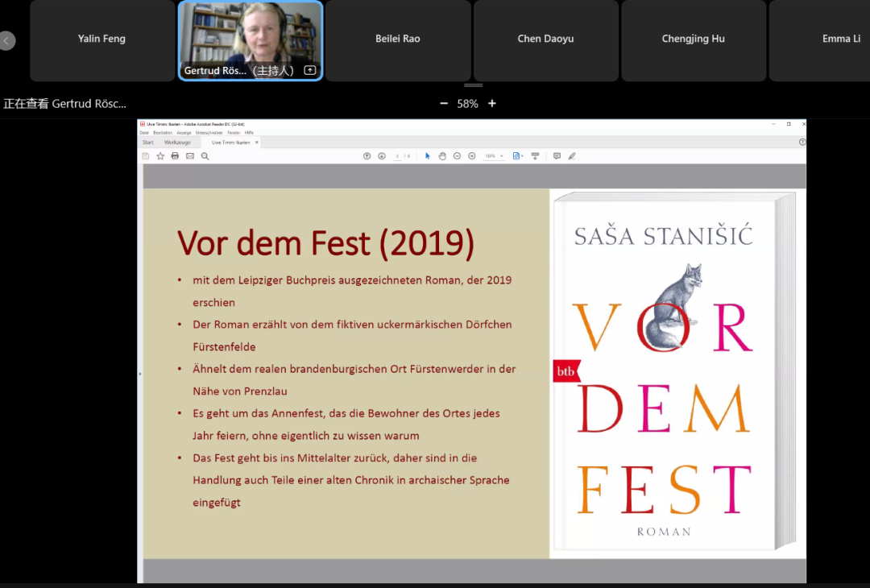Click the star bookmark icon in Acrobat
This screenshot has height=588, width=870.
160,156
